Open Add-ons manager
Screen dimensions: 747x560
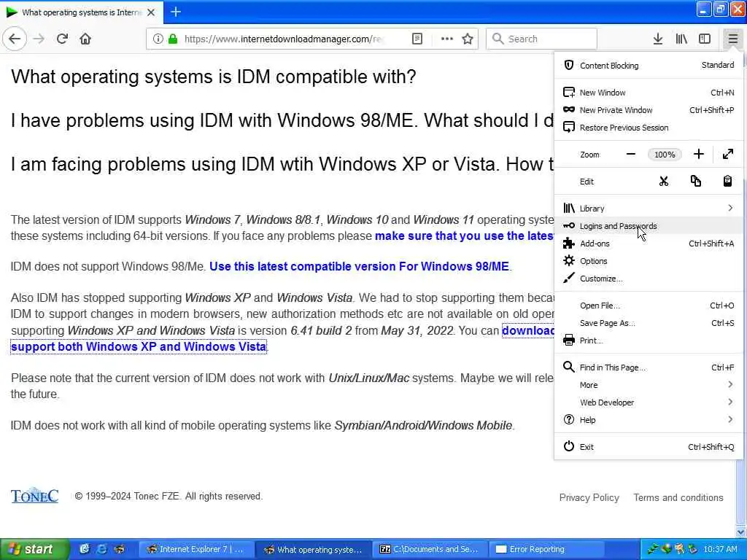(x=649, y=244)
